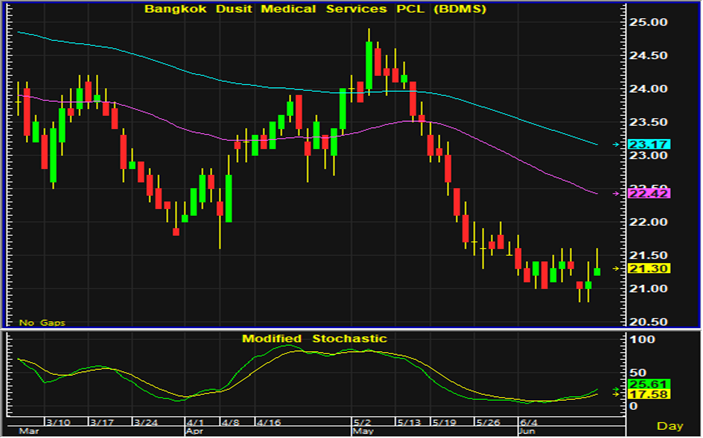Click the 4/16 date marker on time axis
The height and width of the screenshot is (438, 703).
[x=269, y=422]
